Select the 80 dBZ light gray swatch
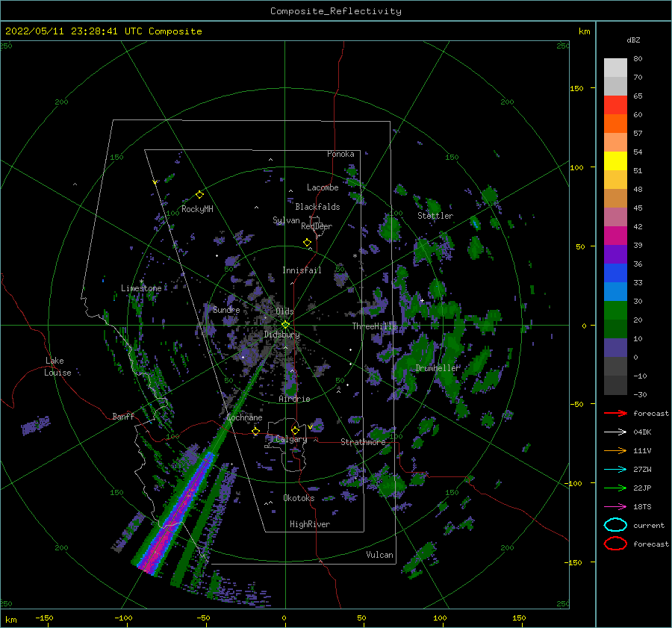 pyautogui.click(x=615, y=67)
